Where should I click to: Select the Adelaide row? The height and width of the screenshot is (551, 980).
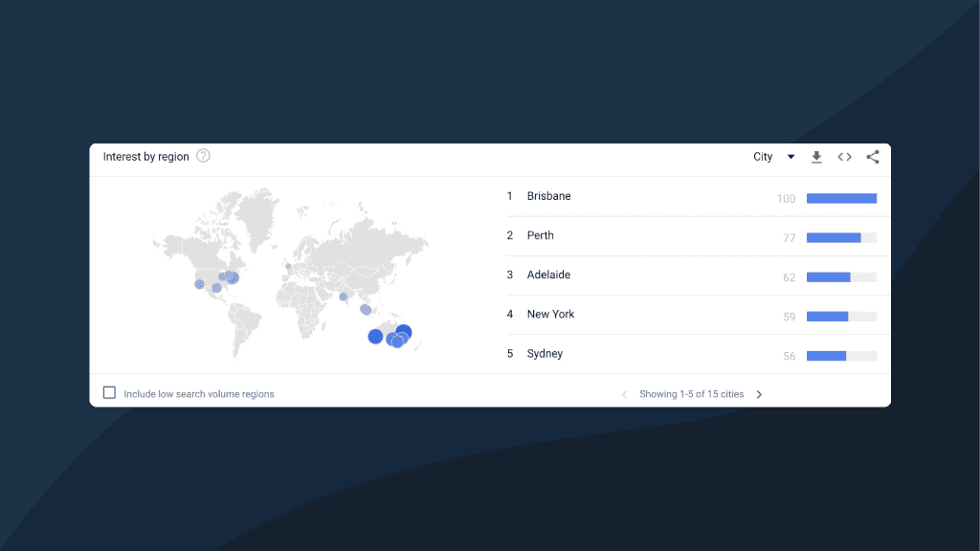(698, 275)
